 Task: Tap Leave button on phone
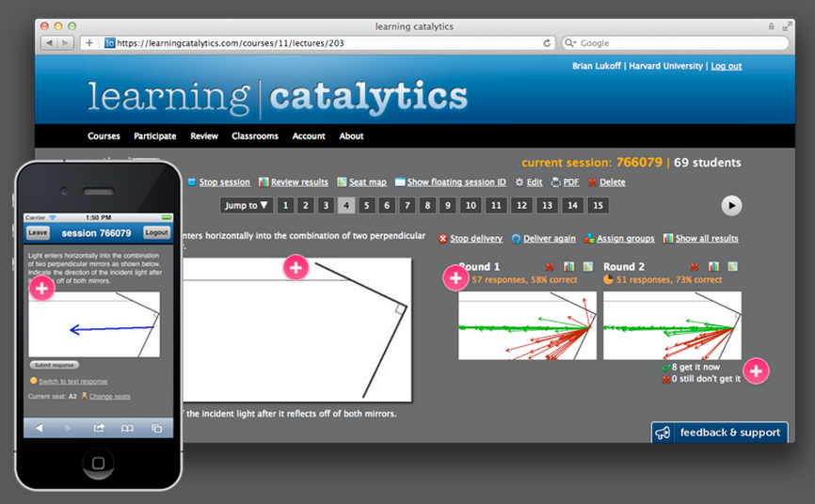coord(38,233)
